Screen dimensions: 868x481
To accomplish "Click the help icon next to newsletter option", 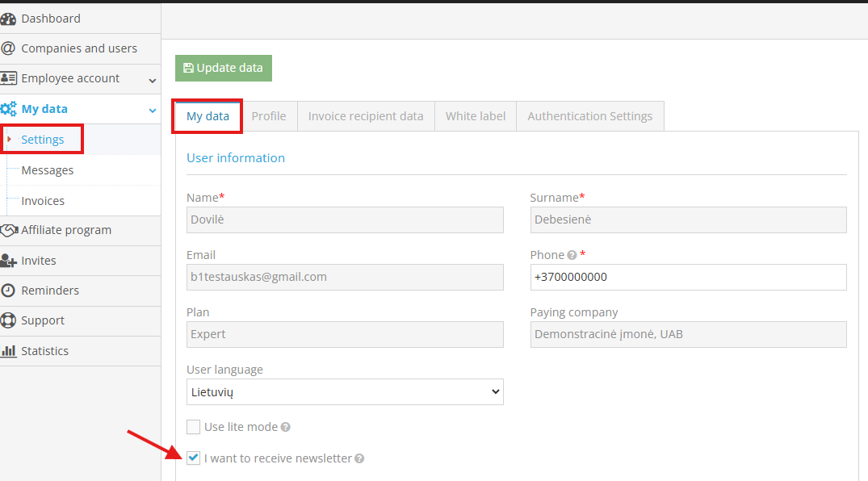I will tap(359, 458).
